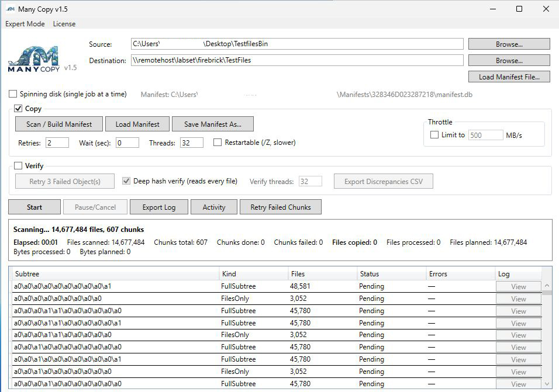Sort by the Subtree column header
This screenshot has width=559, height=392.
coord(116,274)
